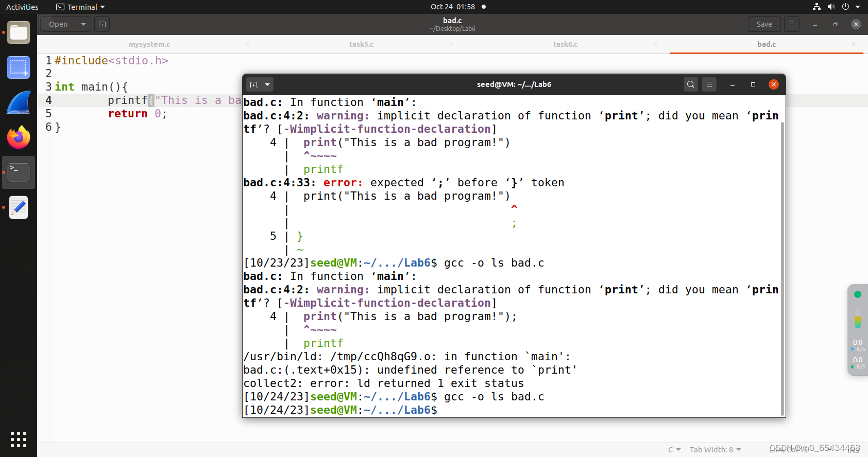The width and height of the screenshot is (868, 457).
Task: Switch to the task5.c tab
Action: [361, 44]
